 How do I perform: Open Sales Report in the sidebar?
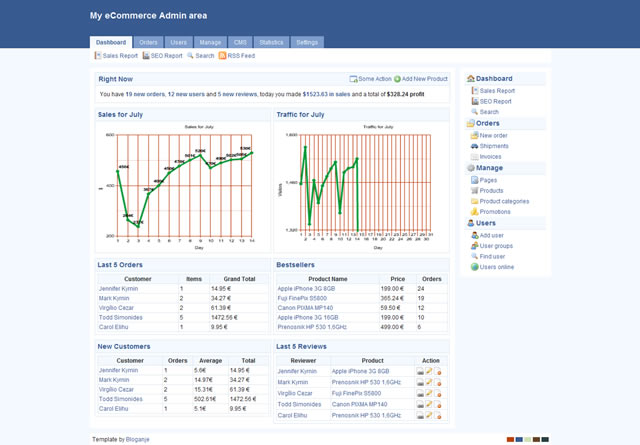point(493,91)
